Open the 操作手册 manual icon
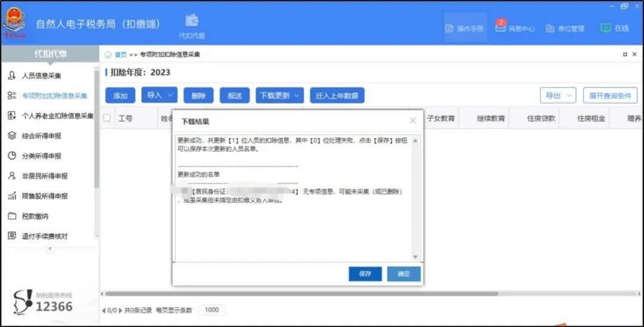The height and width of the screenshot is (327, 644). pyautogui.click(x=450, y=28)
